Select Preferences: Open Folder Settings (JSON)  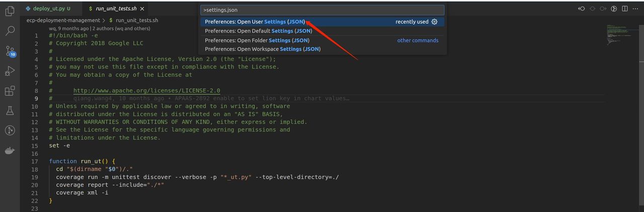click(257, 40)
